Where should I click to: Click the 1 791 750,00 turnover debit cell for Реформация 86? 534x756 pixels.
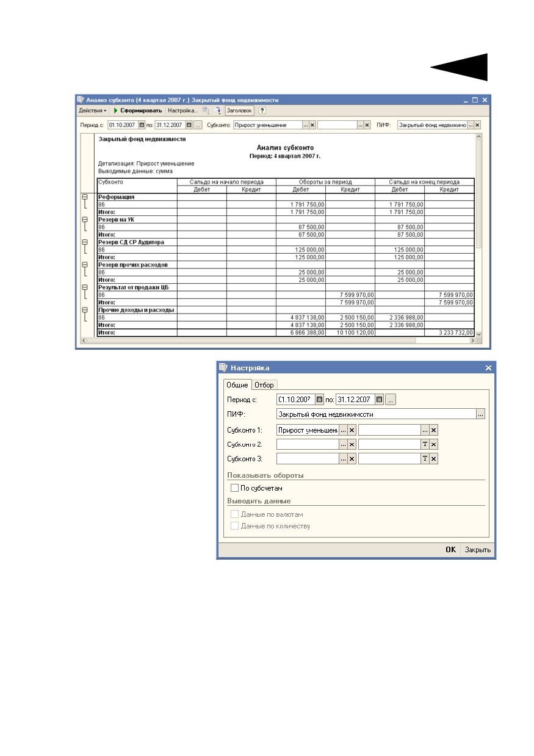(301, 204)
